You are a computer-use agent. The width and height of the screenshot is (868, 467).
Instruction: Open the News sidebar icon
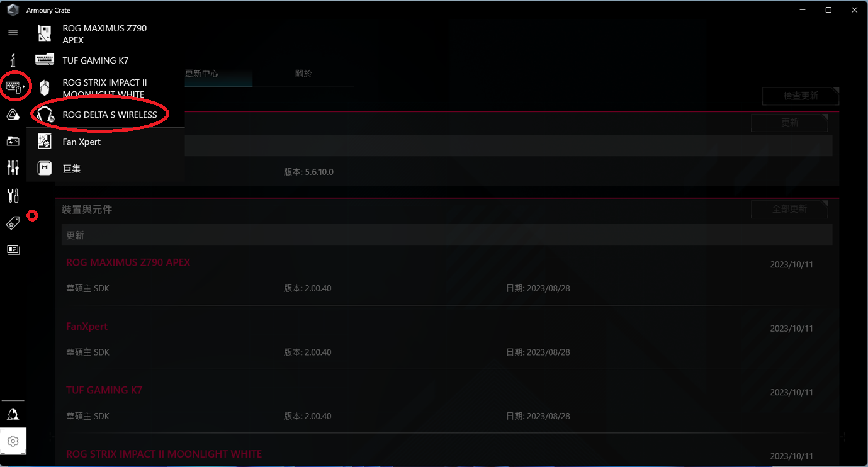tap(13, 250)
